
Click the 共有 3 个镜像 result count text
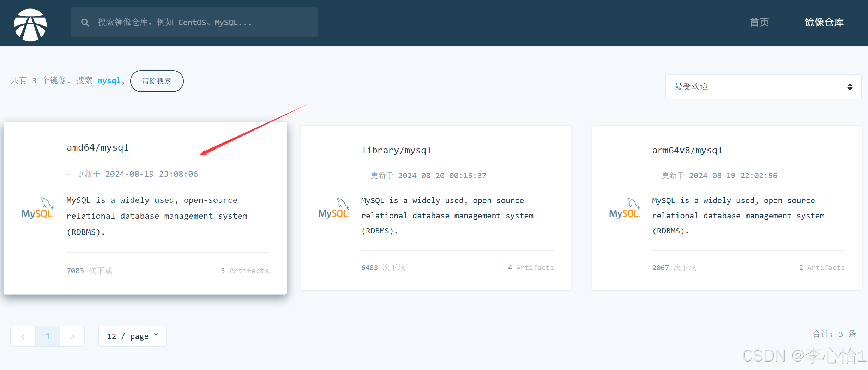(41, 80)
